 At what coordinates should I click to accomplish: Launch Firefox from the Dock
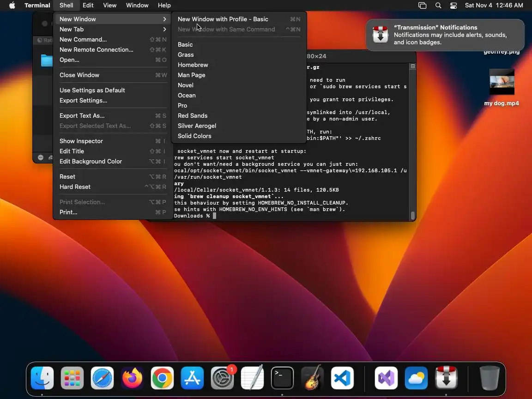(x=132, y=378)
